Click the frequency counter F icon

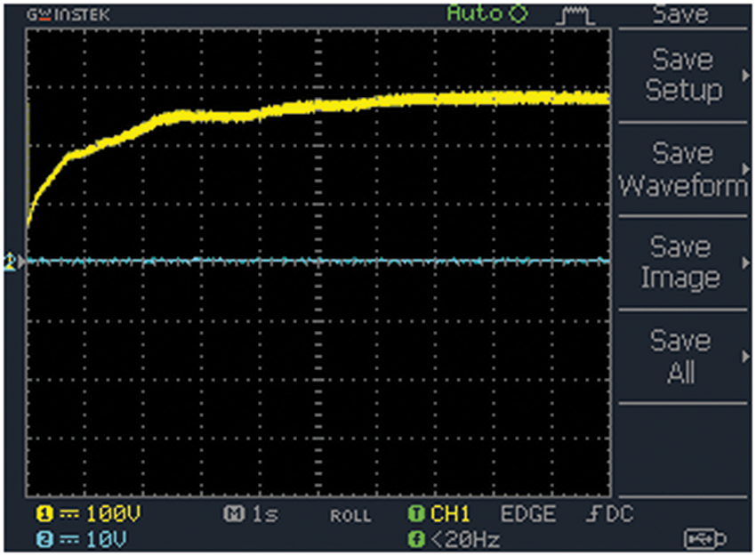[415, 539]
